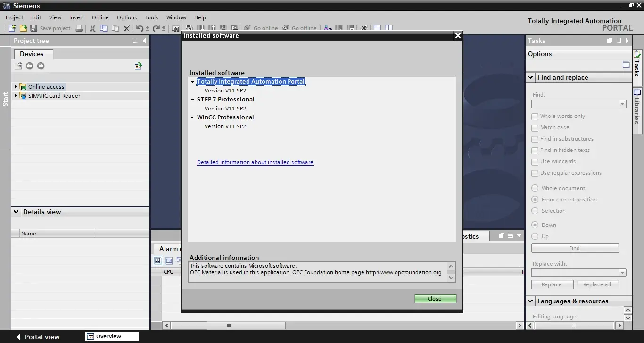Screen dimensions: 644x343
Task: Tick the Find in hidden texts checkbox
Action: tap(535, 151)
